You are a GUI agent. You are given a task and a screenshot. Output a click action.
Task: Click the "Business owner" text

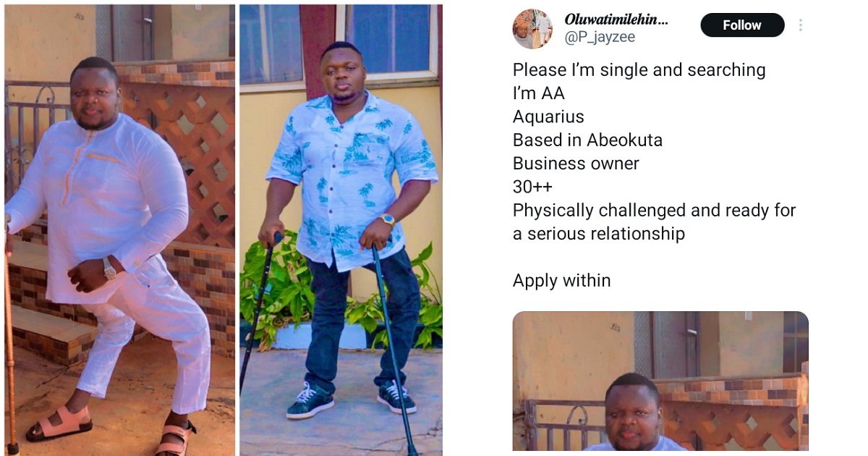[576, 164]
